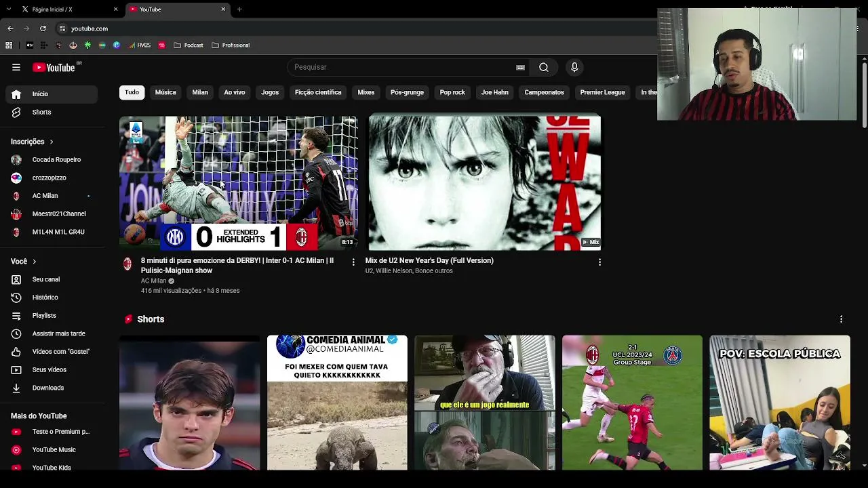Open the Comedia Animal short
The width and height of the screenshot is (868, 488).
(x=337, y=403)
